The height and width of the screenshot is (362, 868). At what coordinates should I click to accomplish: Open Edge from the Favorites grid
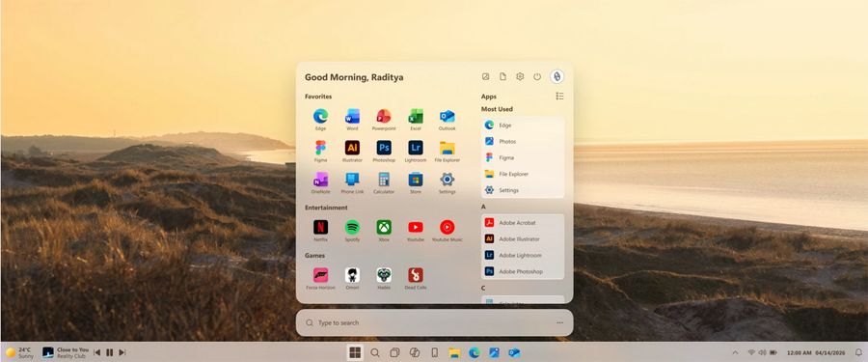(x=320, y=119)
